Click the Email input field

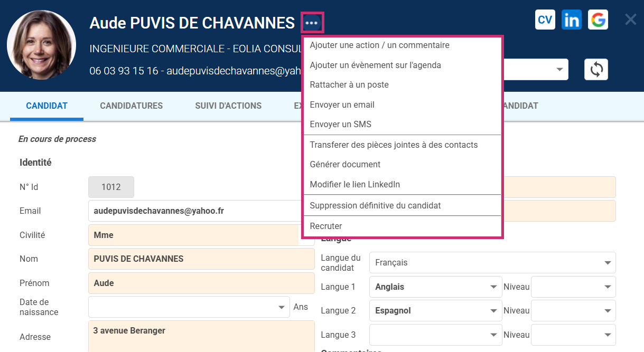tap(194, 211)
